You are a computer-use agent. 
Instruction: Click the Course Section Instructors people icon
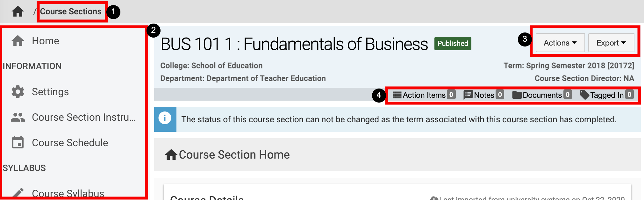18,117
